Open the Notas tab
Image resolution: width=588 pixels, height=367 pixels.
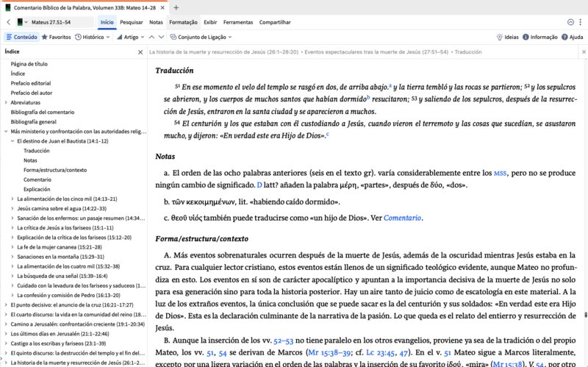[x=156, y=22]
